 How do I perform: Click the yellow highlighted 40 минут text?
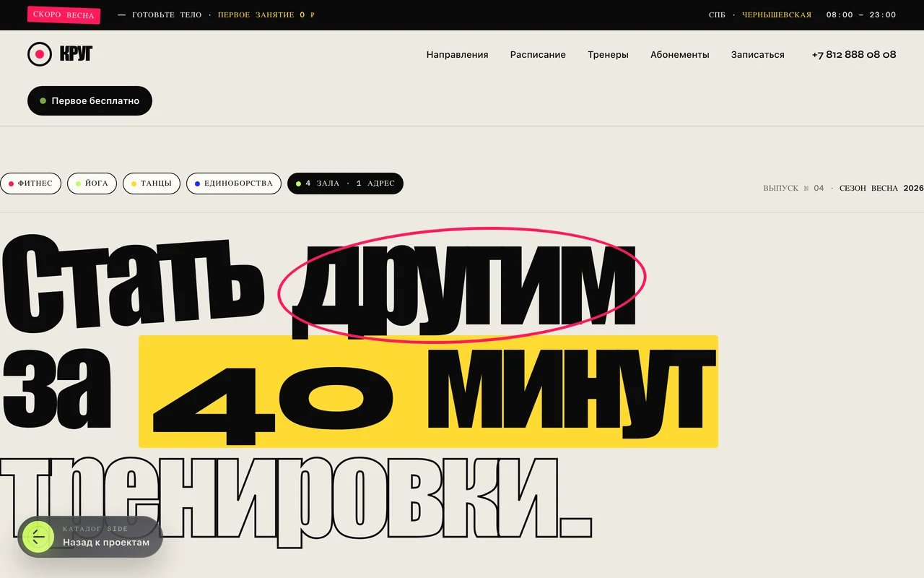click(428, 392)
